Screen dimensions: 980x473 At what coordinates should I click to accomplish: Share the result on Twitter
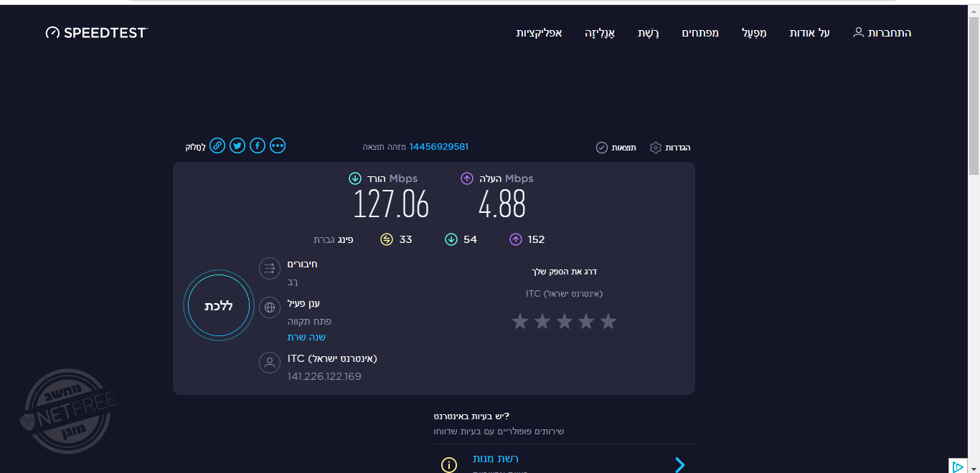click(237, 146)
